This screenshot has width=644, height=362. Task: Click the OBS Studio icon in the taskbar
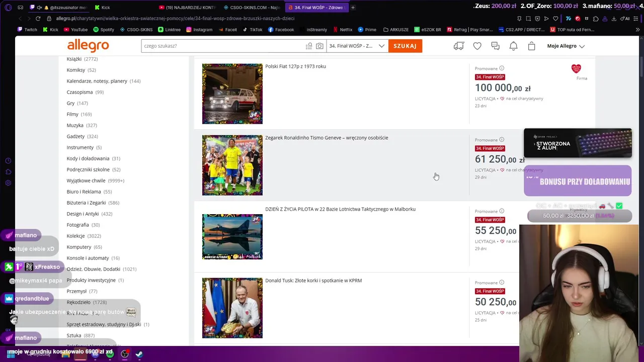click(x=124, y=354)
